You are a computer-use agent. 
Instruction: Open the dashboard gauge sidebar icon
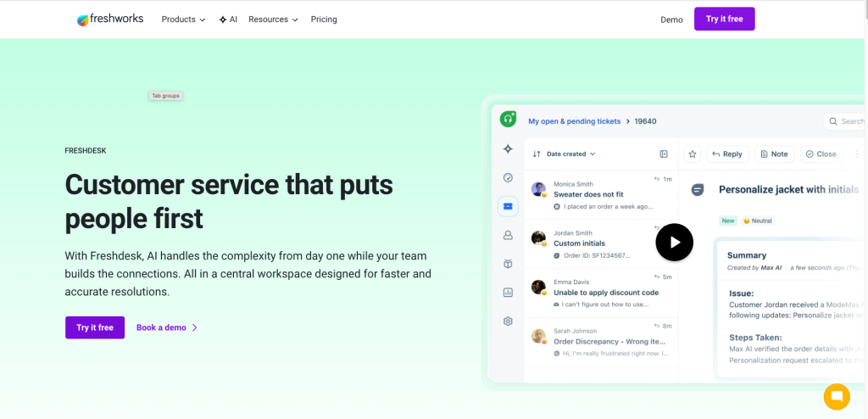click(508, 177)
